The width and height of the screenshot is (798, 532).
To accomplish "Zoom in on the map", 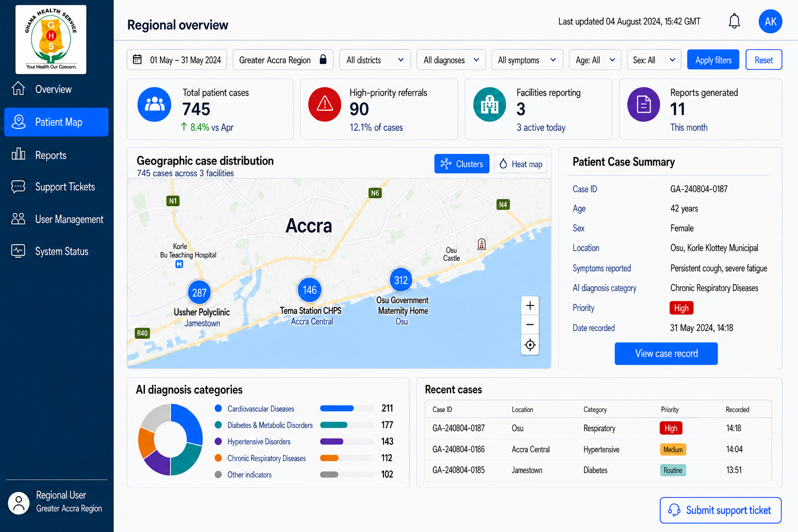I will click(530, 305).
